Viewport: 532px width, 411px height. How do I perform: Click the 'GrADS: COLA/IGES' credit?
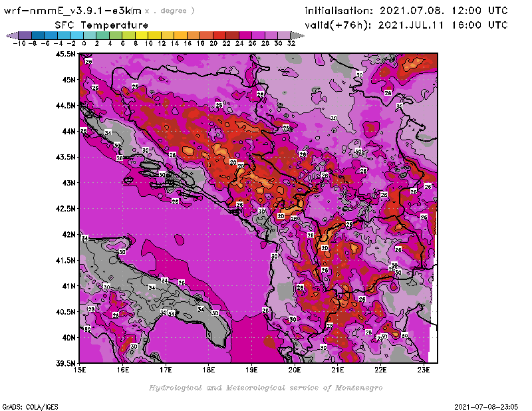pos(31,407)
